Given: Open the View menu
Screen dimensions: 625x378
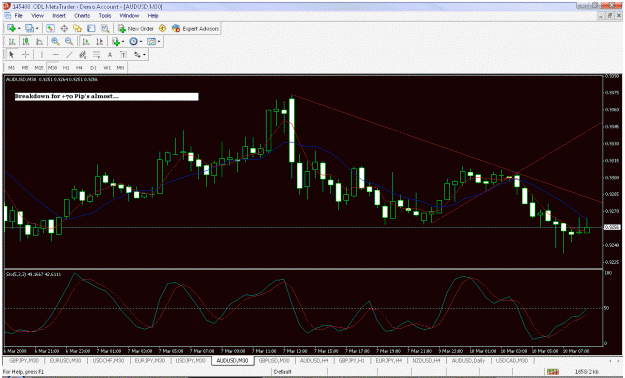Looking at the screenshot, I should pos(37,16).
